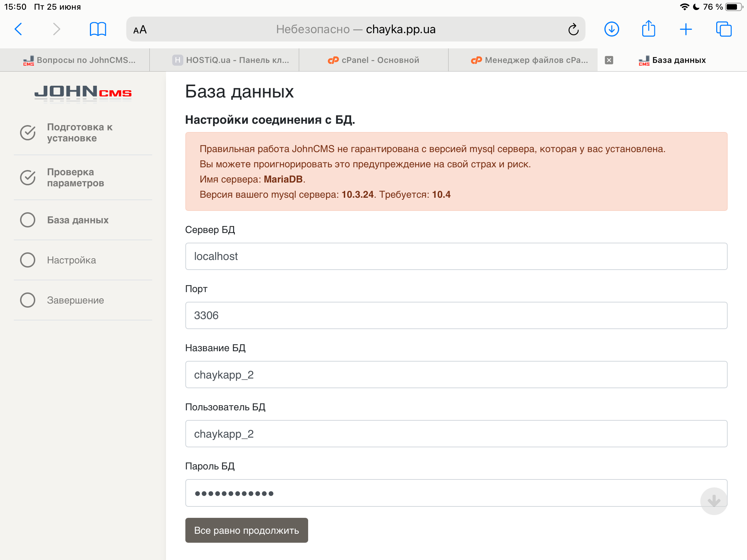The width and height of the screenshot is (747, 560).
Task: Select the Настройка step circle
Action: click(28, 260)
